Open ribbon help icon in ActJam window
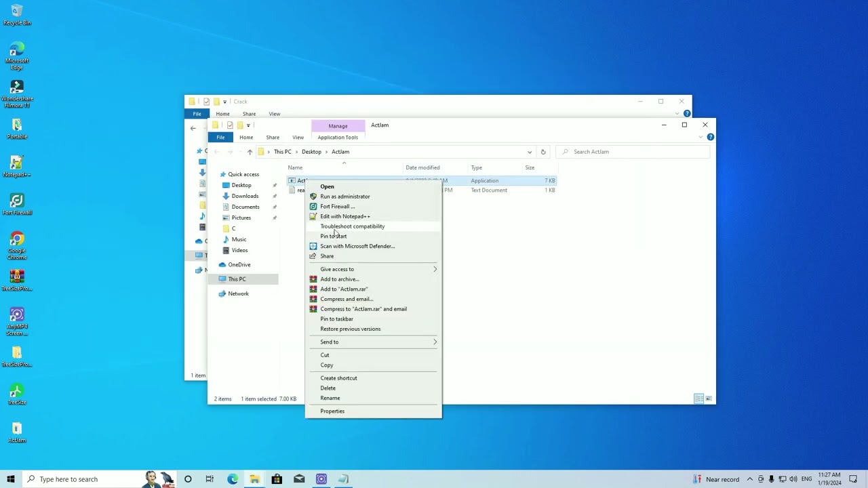 click(x=710, y=137)
